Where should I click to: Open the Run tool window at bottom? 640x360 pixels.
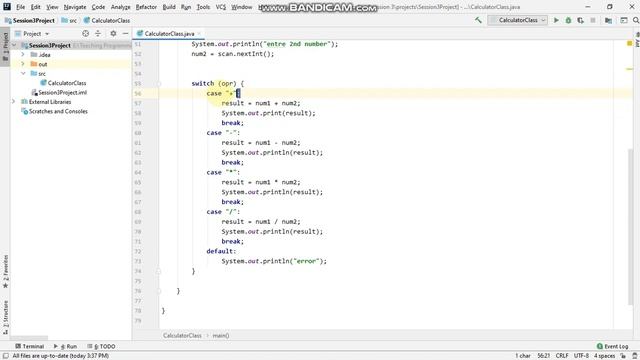tap(65, 346)
